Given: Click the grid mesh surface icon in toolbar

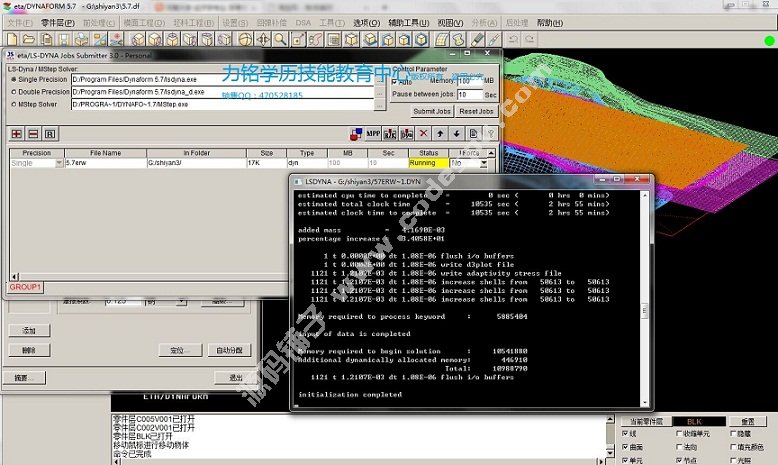Looking at the screenshot, I should pos(441,40).
